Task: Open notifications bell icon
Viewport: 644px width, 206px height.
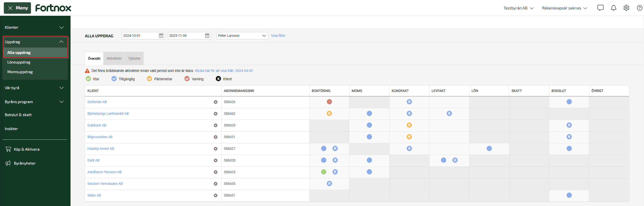Action: click(614, 8)
